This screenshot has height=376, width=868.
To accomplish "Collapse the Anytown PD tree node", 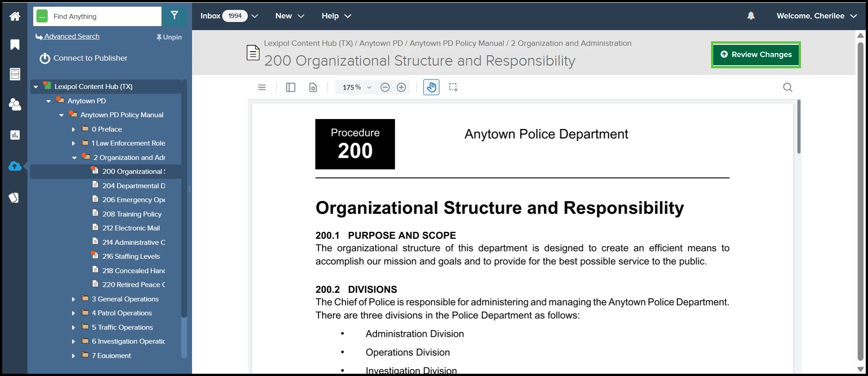I will click(x=49, y=101).
